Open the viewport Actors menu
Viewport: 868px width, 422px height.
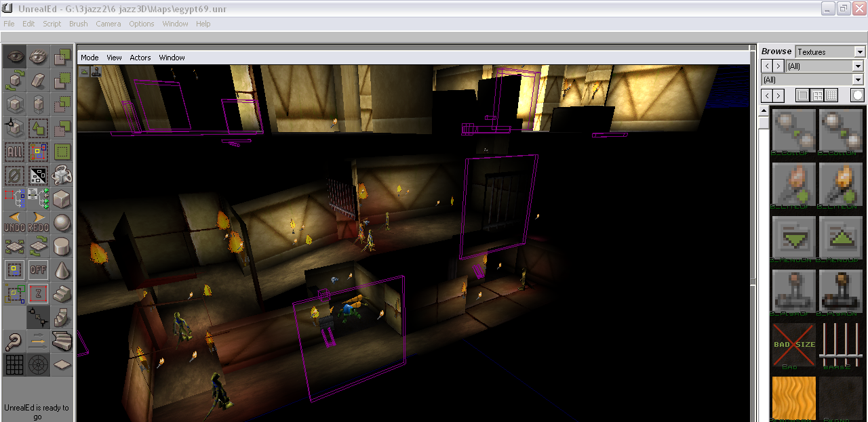point(140,58)
